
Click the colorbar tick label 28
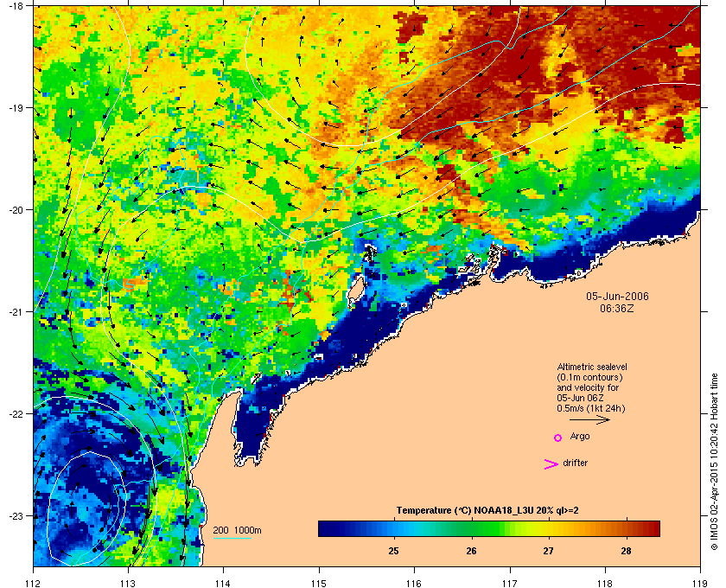(626, 551)
